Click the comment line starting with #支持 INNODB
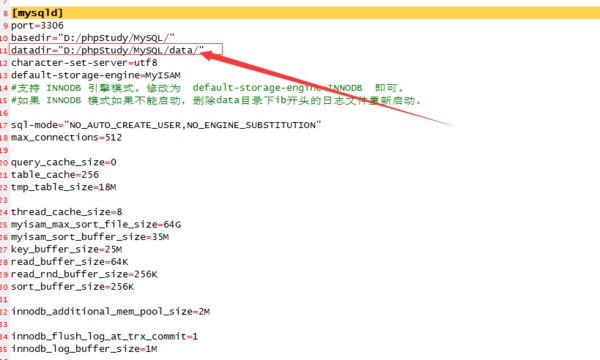 coord(207,88)
